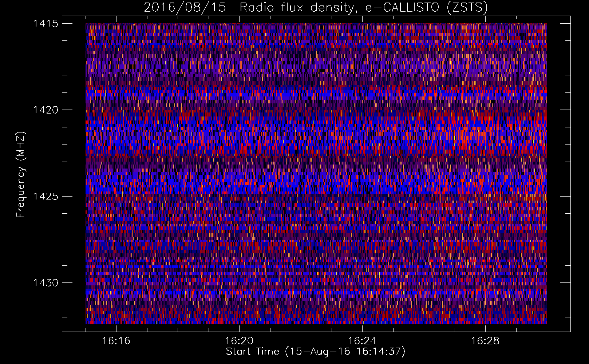Click the 'Start Time (15-Aug-16 16:14:37)' caption
This screenshot has width=589, height=364.
pyautogui.click(x=316, y=352)
